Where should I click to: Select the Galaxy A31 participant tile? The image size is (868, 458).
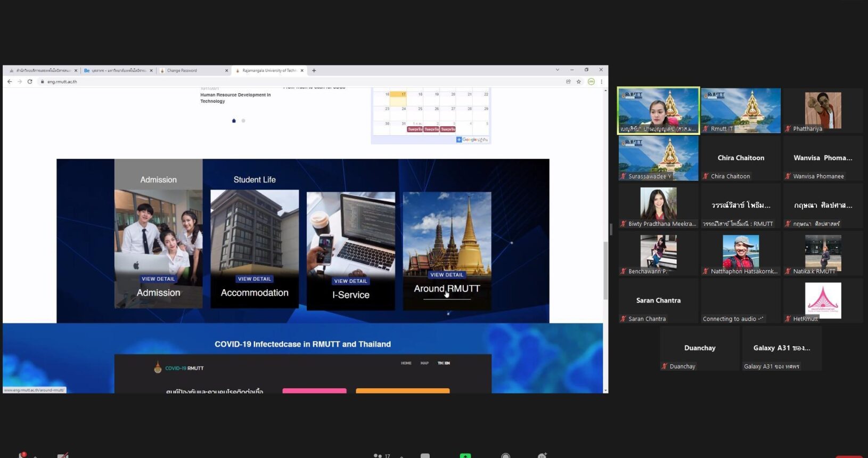coord(782,348)
